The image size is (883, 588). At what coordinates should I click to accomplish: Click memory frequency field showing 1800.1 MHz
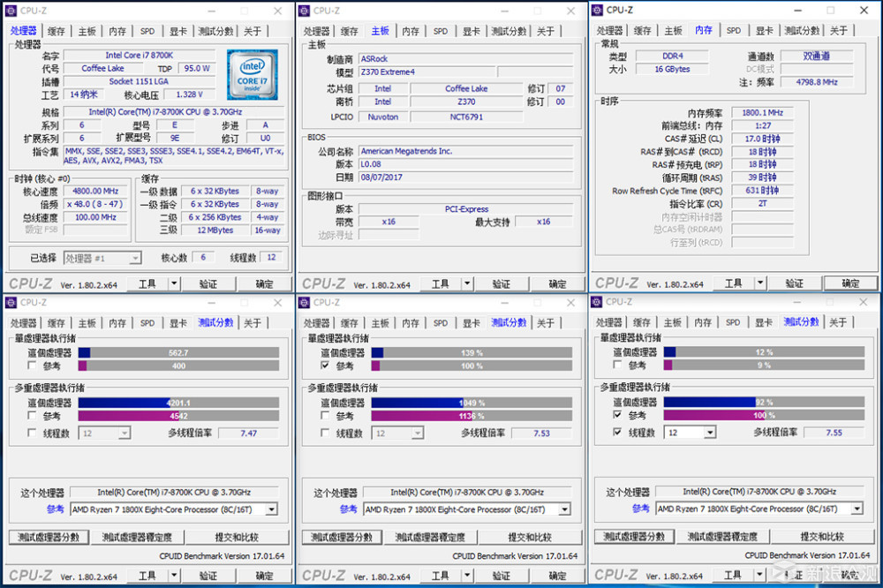762,113
